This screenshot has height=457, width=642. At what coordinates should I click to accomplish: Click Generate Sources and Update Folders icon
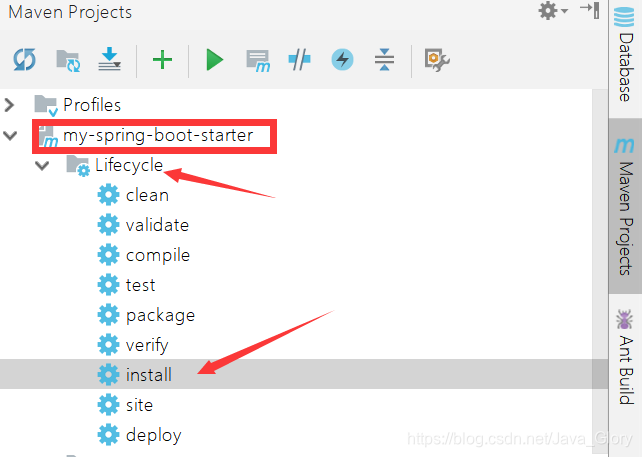click(68, 61)
